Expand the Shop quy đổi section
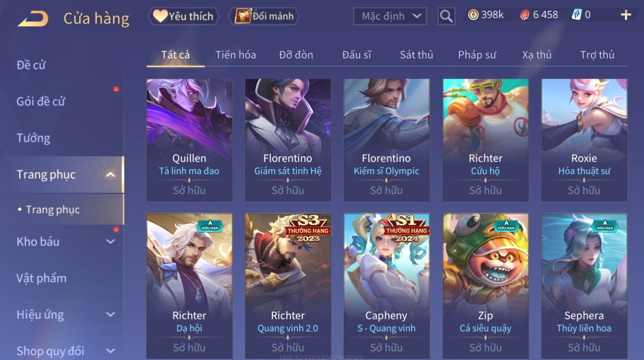This screenshot has height=360, width=644. (x=110, y=351)
